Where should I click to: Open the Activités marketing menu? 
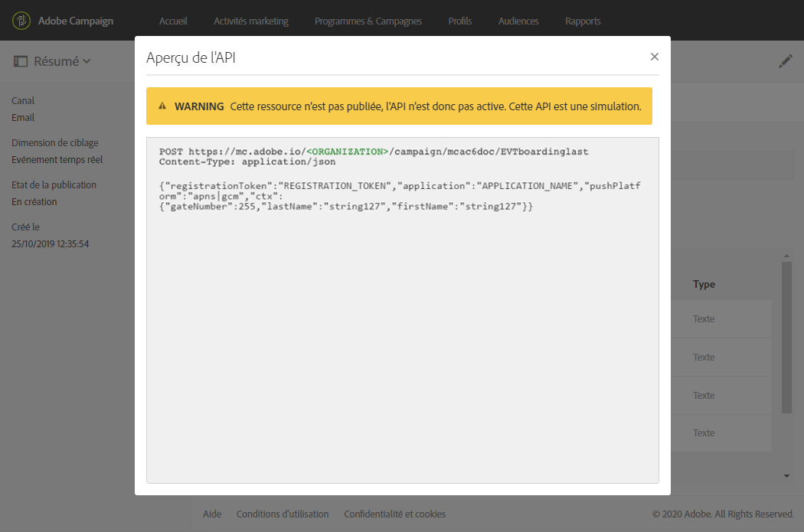point(251,21)
